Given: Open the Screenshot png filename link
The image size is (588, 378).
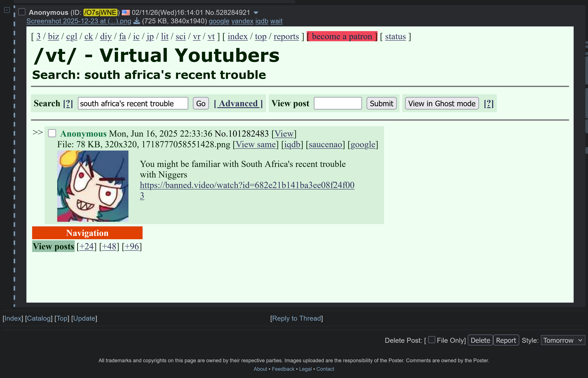Looking at the screenshot, I should tap(79, 21).
